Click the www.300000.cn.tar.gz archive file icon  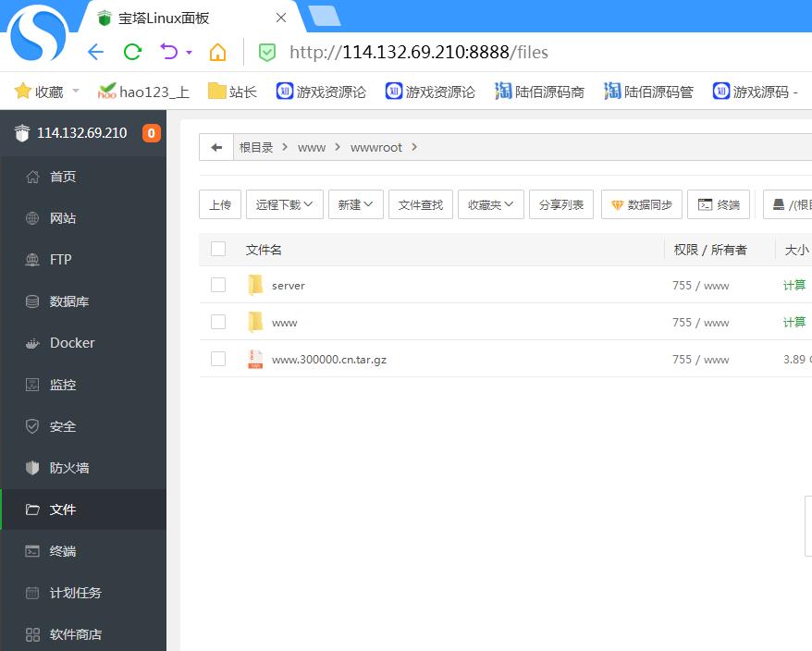255,359
